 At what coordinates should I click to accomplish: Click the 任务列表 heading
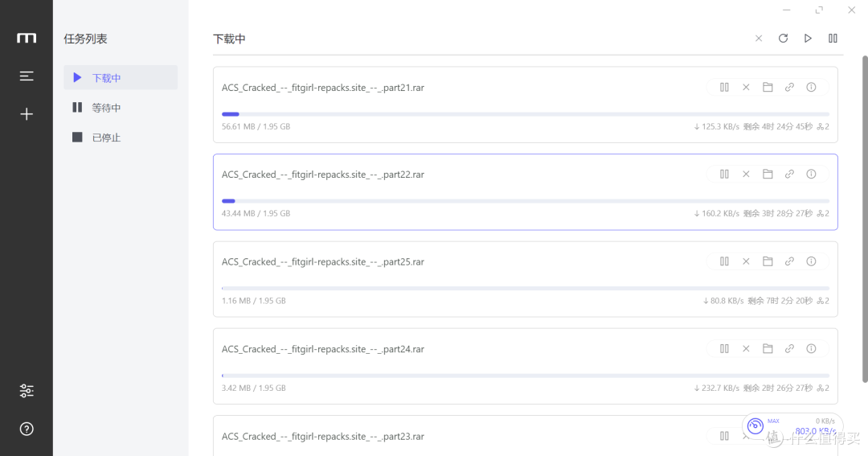(85, 39)
